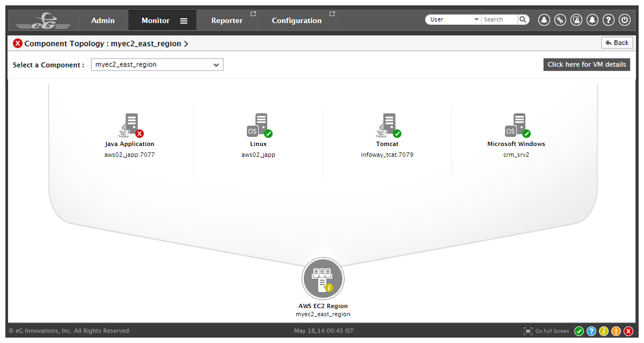The image size is (644, 343).
Task: Click the blue unknown status icon in footer
Action: (591, 331)
